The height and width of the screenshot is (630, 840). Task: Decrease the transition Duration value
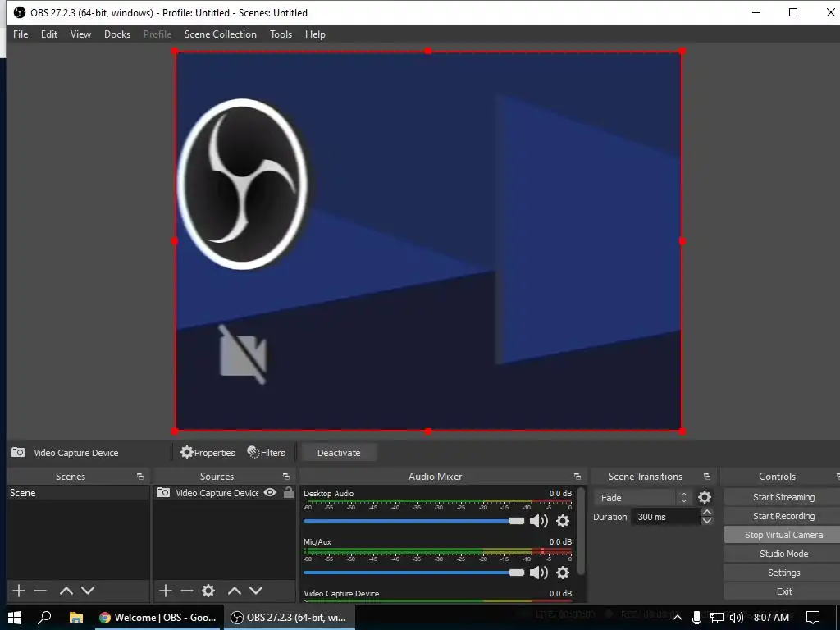(x=706, y=521)
